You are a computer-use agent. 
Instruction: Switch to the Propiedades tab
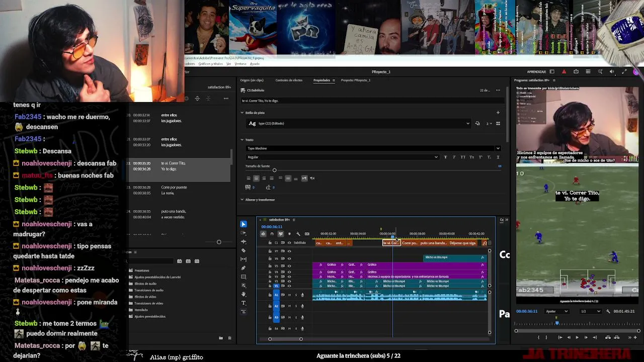[x=321, y=80]
